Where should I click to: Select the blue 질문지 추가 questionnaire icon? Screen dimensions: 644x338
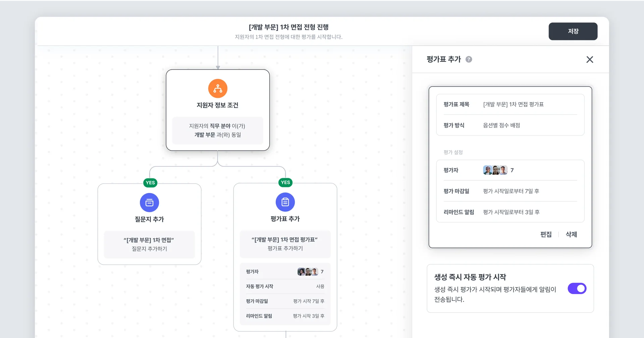(x=149, y=202)
